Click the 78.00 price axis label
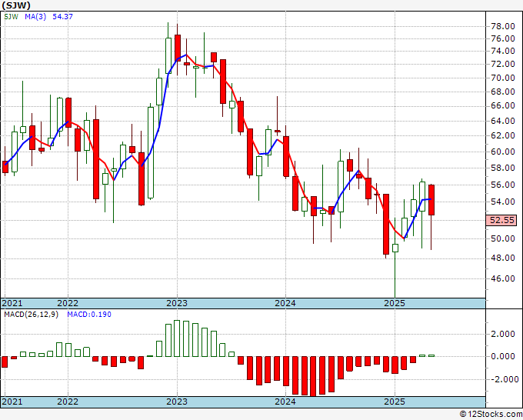Image resolution: width=523 pixels, height=420 pixels. click(503, 26)
